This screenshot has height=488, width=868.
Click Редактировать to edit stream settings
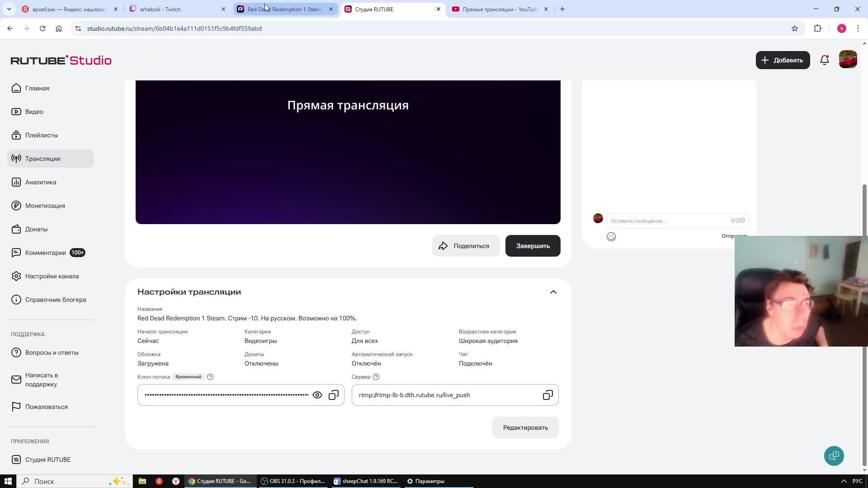click(525, 427)
